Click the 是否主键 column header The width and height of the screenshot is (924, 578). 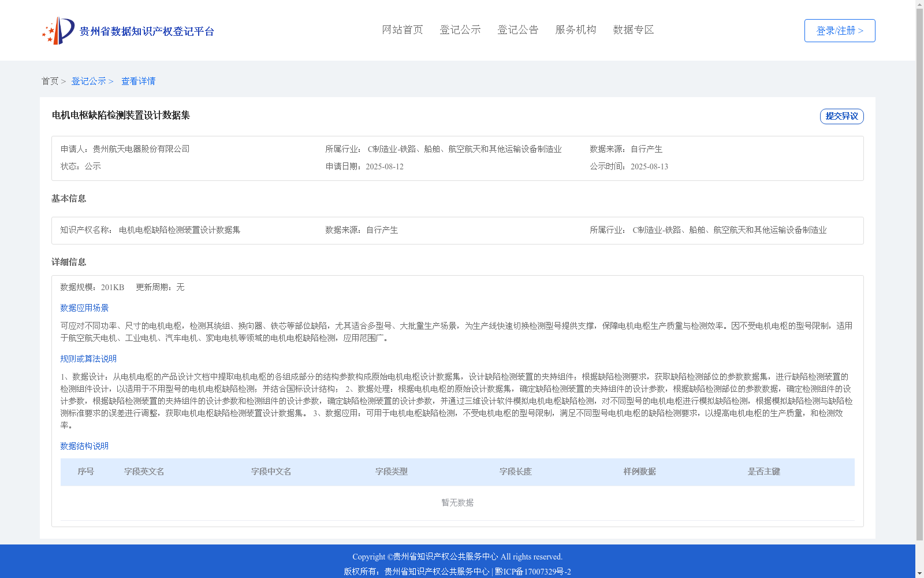tap(764, 472)
